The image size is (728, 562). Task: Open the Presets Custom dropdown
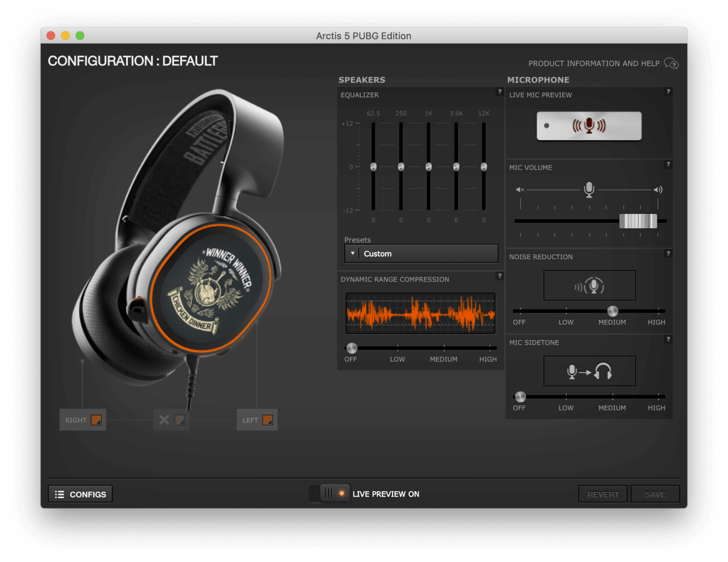click(421, 254)
